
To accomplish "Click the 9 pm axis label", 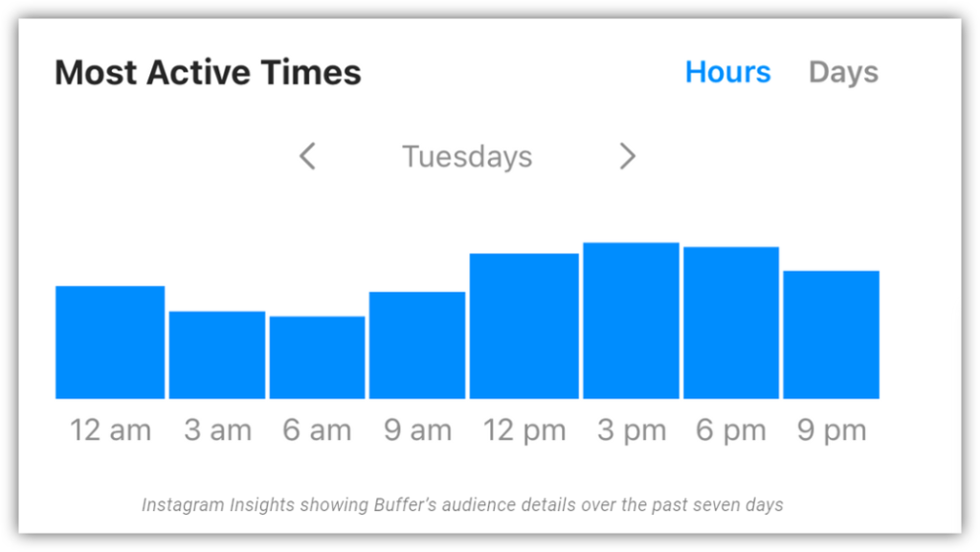I will (x=832, y=431).
